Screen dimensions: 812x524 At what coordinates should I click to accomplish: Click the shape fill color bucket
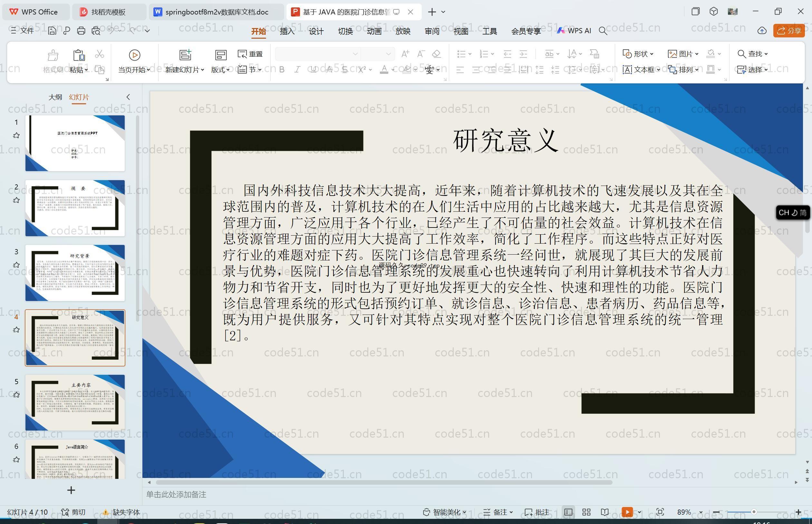pyautogui.click(x=710, y=54)
